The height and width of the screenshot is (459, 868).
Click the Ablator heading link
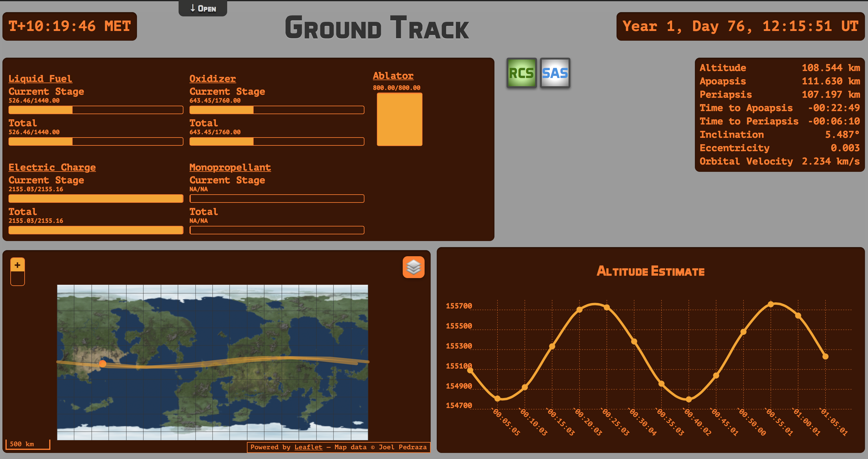coord(393,76)
